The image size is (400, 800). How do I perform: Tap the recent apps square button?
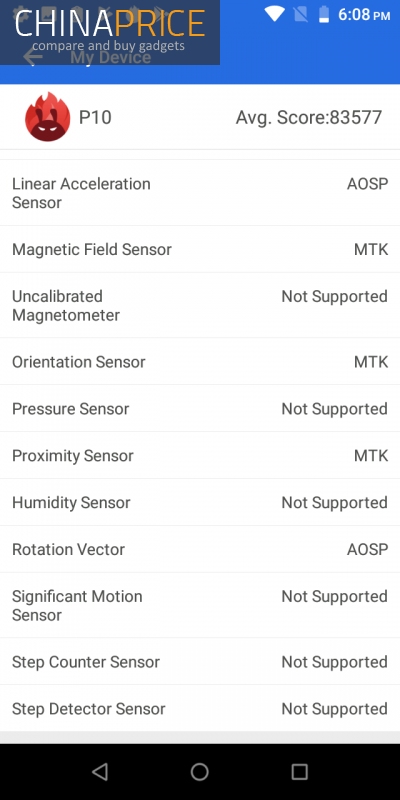coord(299,771)
